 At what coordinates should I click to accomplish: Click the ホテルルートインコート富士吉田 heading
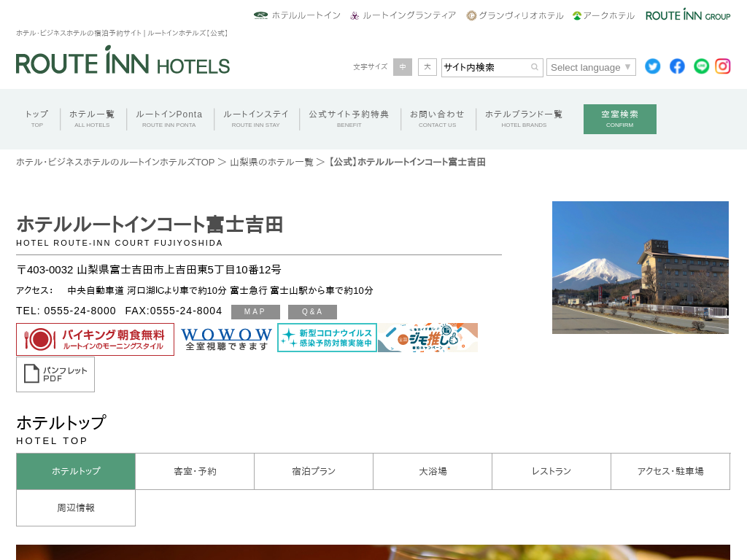pyautogui.click(x=150, y=225)
